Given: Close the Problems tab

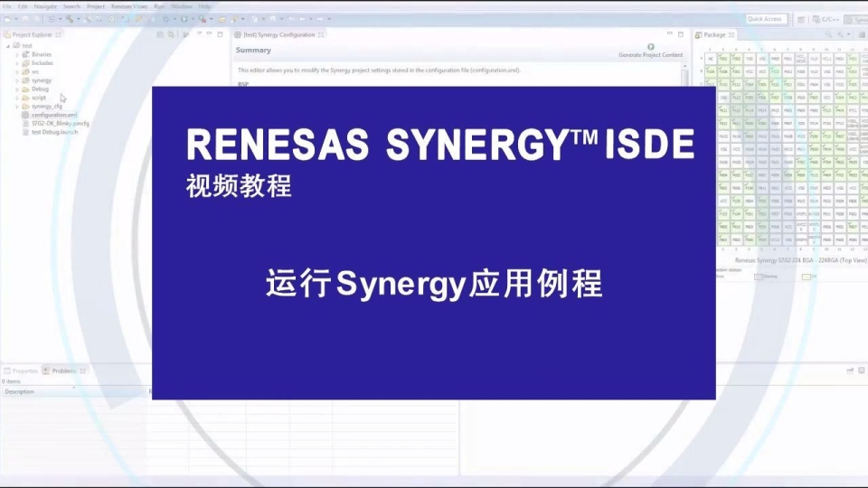Looking at the screenshot, I should pyautogui.click(x=82, y=371).
